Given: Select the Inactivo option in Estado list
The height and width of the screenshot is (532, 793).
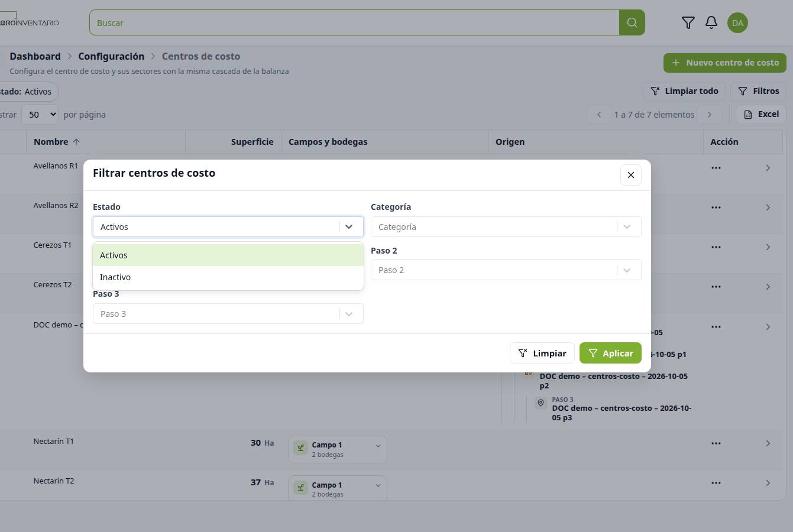Looking at the screenshot, I should 228,277.
